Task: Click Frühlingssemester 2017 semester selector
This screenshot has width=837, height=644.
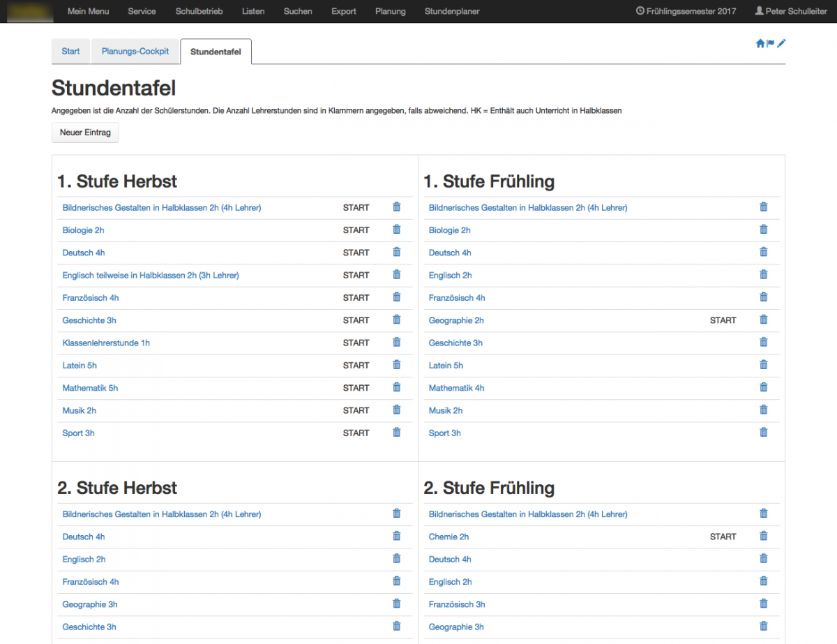Action: pos(686,11)
